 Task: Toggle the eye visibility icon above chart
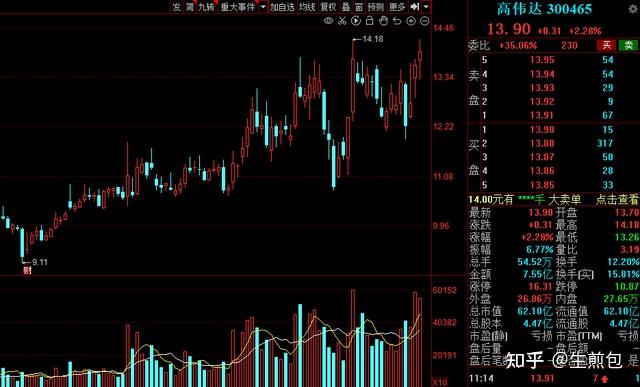tap(328, 20)
